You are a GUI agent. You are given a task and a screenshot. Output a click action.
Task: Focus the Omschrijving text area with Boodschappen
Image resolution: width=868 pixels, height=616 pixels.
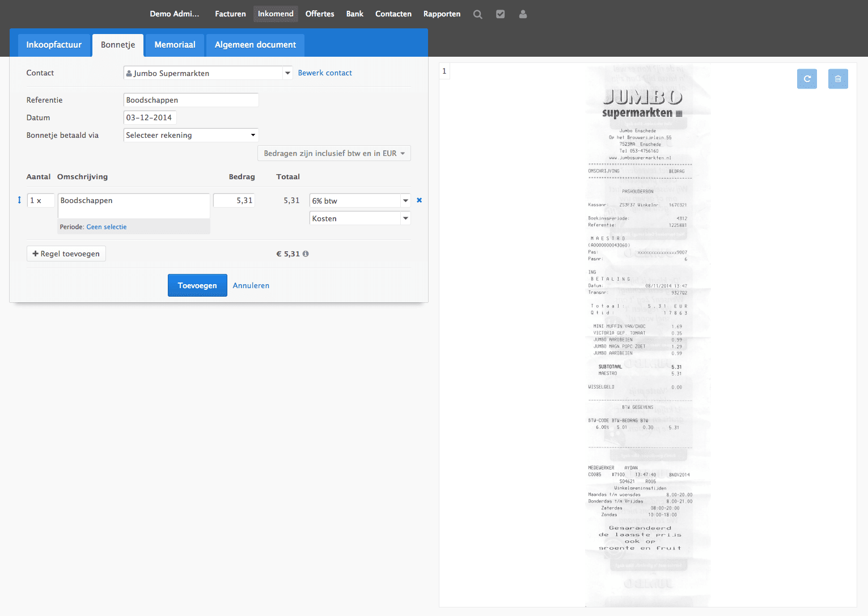(x=134, y=206)
